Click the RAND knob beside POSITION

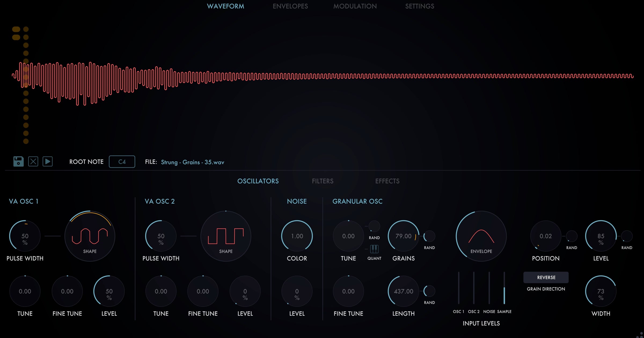click(x=572, y=236)
